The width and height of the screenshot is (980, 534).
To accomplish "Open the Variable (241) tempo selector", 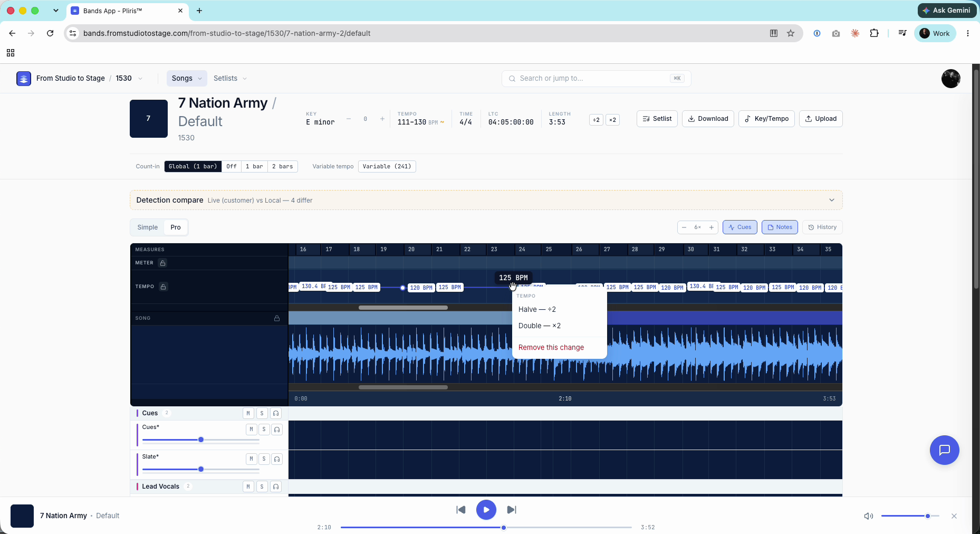I will pyautogui.click(x=387, y=167).
